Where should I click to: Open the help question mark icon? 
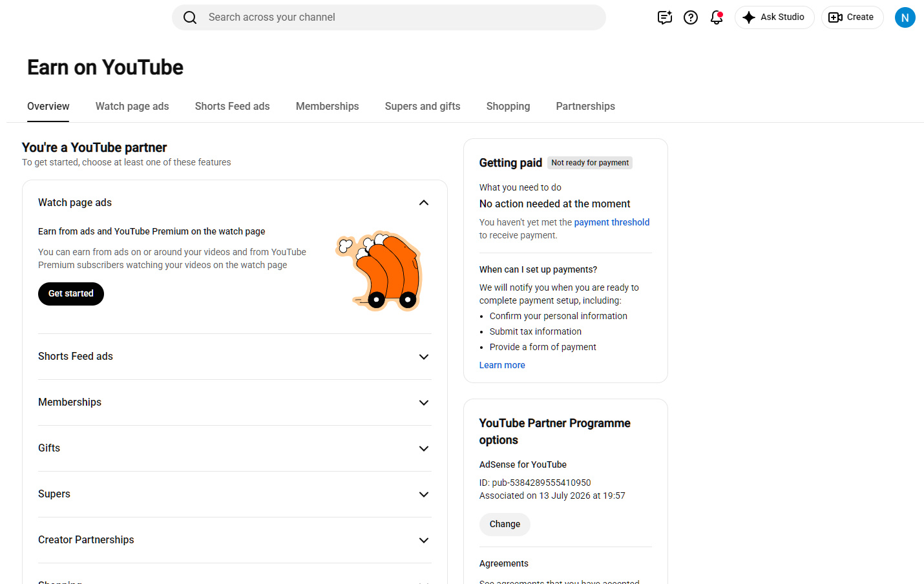[691, 17]
